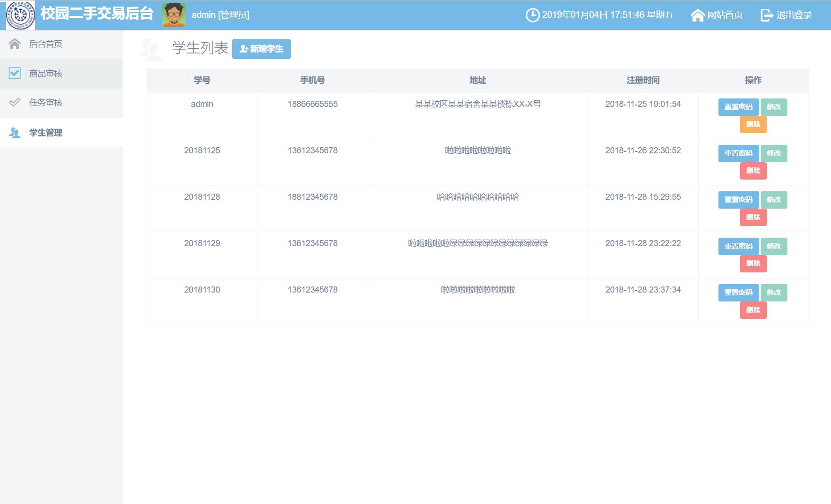
Task: Click the checkmark icon beside 任务审核
Action: click(x=15, y=102)
